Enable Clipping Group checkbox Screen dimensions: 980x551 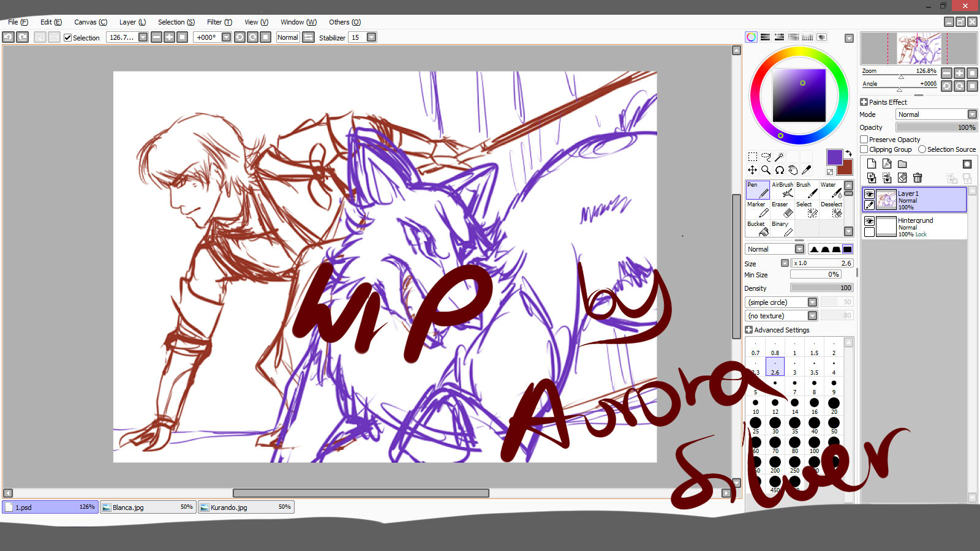[x=864, y=149]
